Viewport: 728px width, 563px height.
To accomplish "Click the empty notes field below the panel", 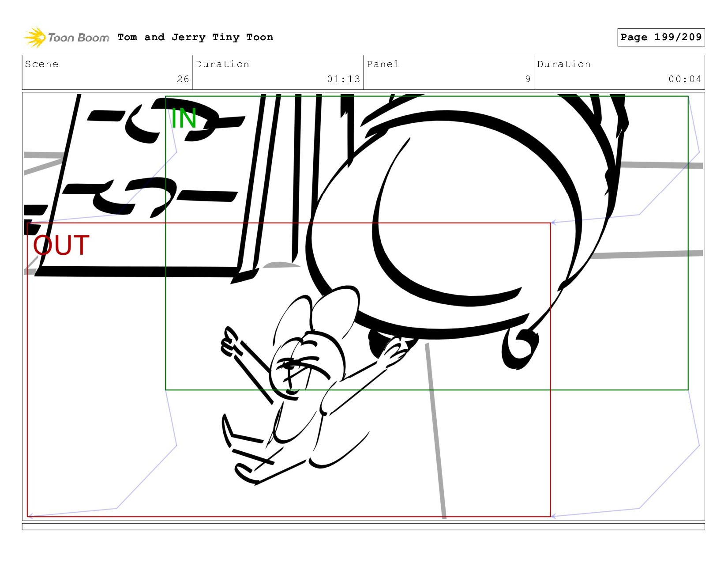I will tap(363, 527).
